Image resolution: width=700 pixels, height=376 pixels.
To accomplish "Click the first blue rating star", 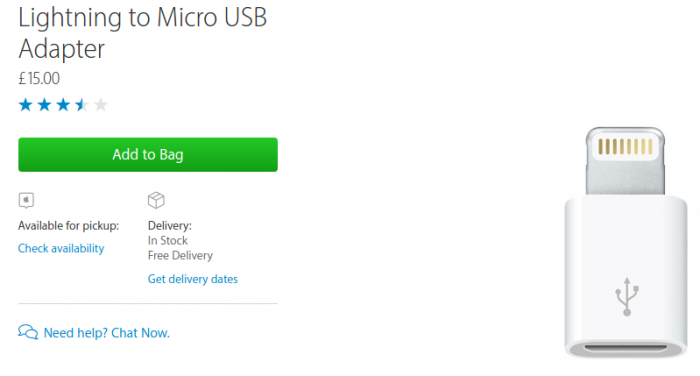I will (x=25, y=105).
